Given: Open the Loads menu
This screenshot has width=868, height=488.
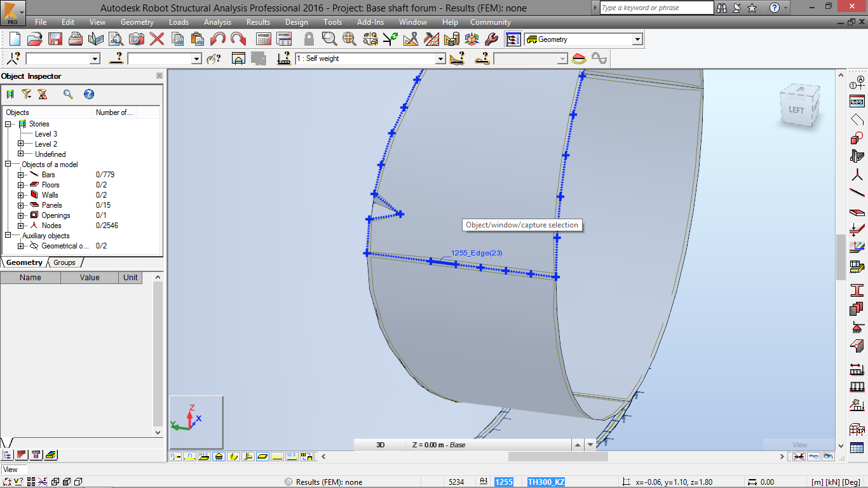Looking at the screenshot, I should [179, 22].
